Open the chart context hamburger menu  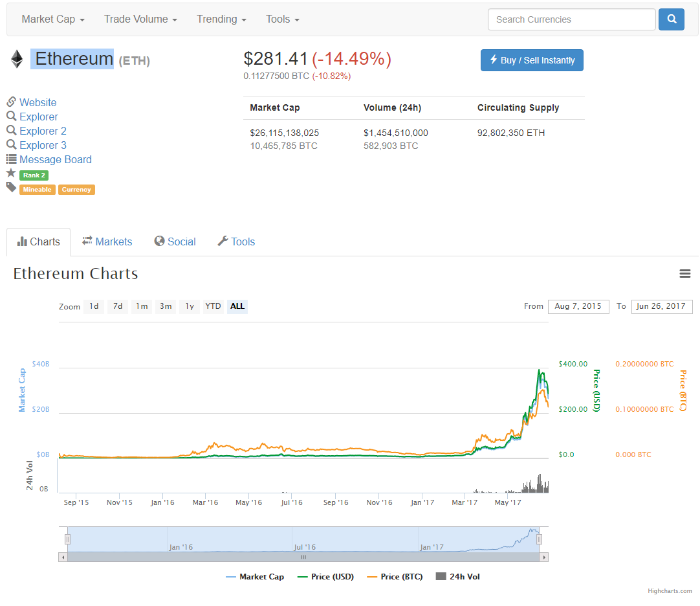pyautogui.click(x=685, y=273)
